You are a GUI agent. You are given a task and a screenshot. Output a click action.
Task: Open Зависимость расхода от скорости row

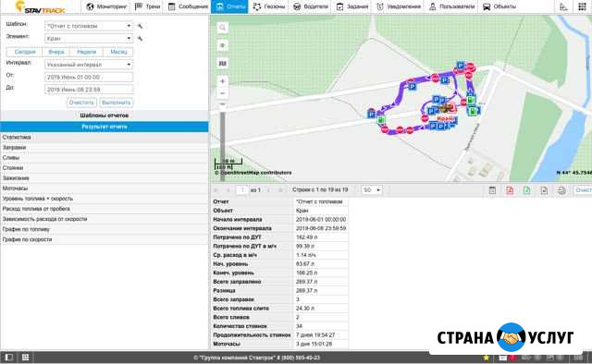105,219
